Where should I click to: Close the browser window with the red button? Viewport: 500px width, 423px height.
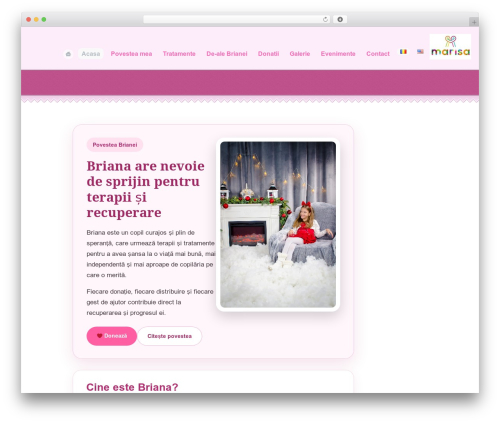29,19
